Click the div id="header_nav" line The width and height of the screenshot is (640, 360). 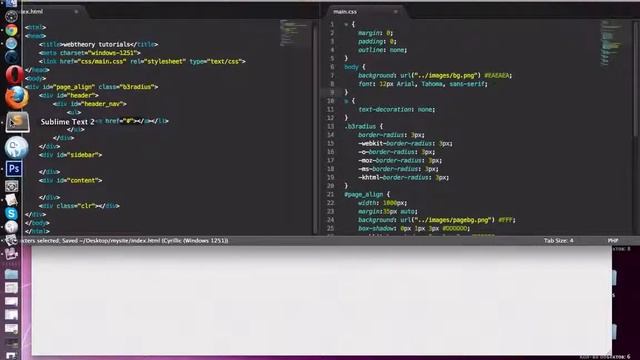pos(90,104)
